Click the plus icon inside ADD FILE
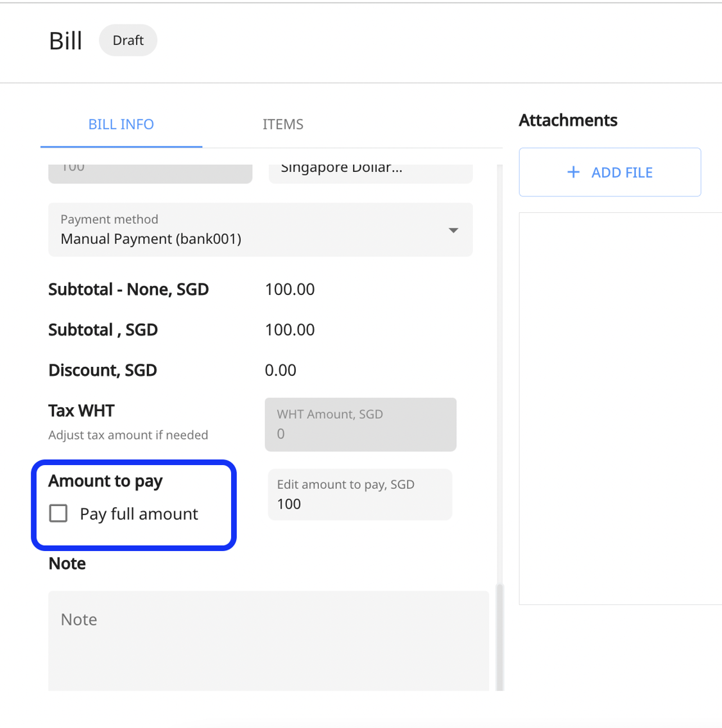The height and width of the screenshot is (728, 722). tap(573, 172)
